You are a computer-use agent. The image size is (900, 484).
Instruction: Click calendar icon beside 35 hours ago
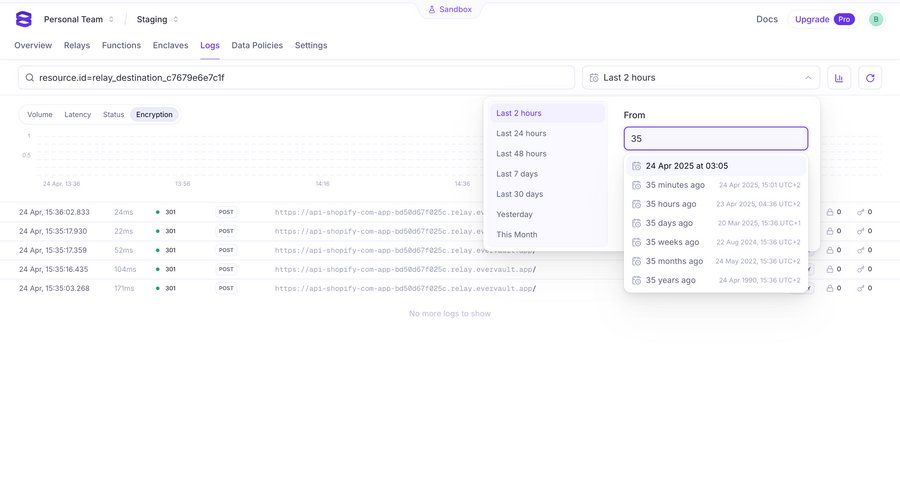point(636,204)
